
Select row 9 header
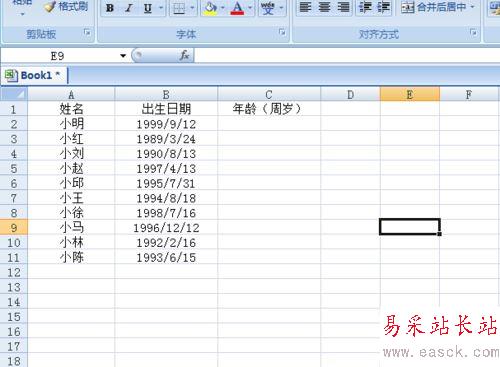point(14,228)
